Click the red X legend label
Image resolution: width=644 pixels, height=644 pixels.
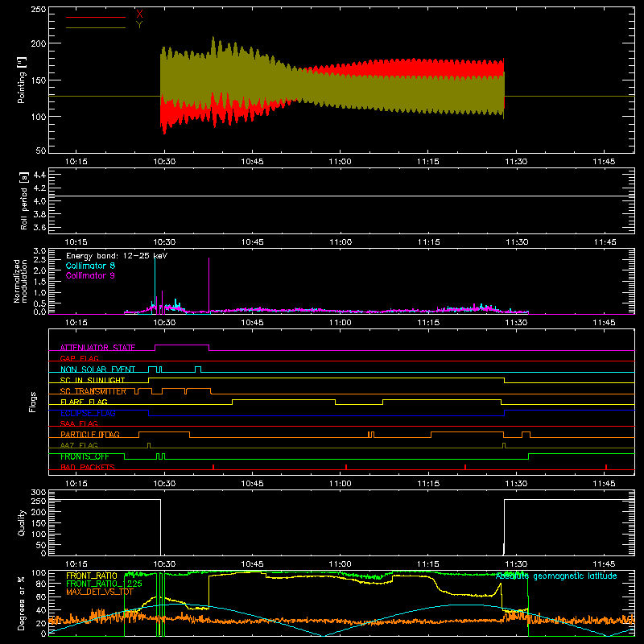tap(139, 14)
